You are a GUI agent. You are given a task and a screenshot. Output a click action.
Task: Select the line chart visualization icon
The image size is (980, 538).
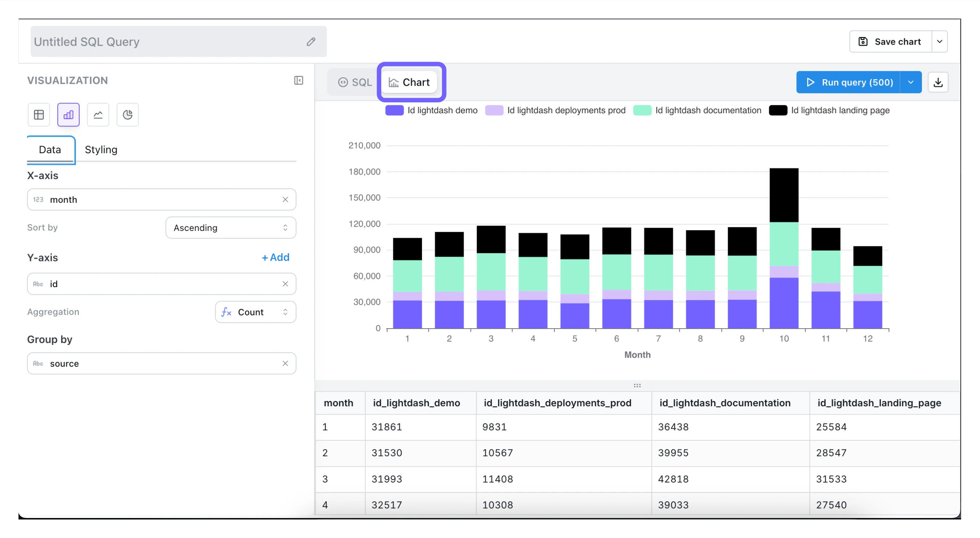click(x=98, y=114)
